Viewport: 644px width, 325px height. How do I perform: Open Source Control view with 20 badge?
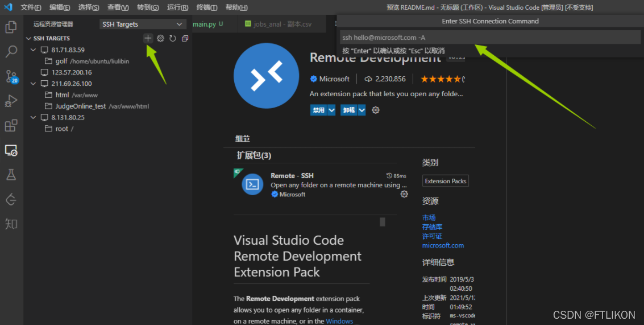11,76
